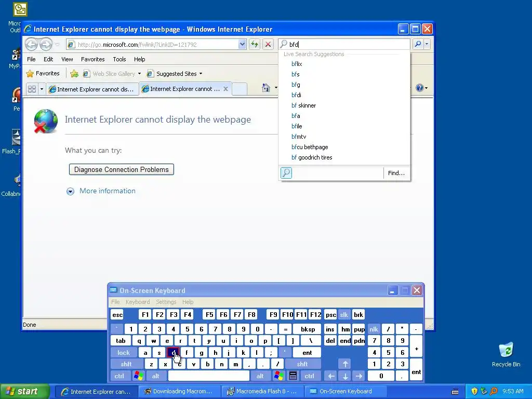
Task: Open Keyboard menu in On-Screen Keyboard
Action: click(137, 302)
